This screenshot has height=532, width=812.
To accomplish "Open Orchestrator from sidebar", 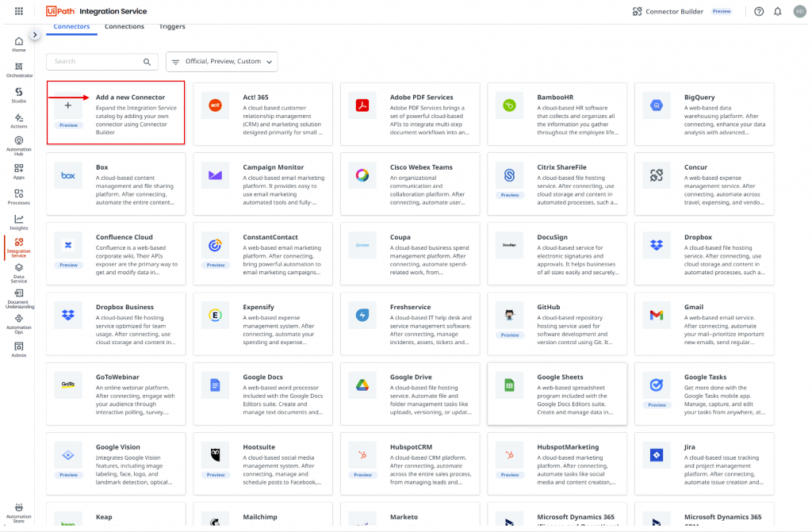I will coord(19,70).
